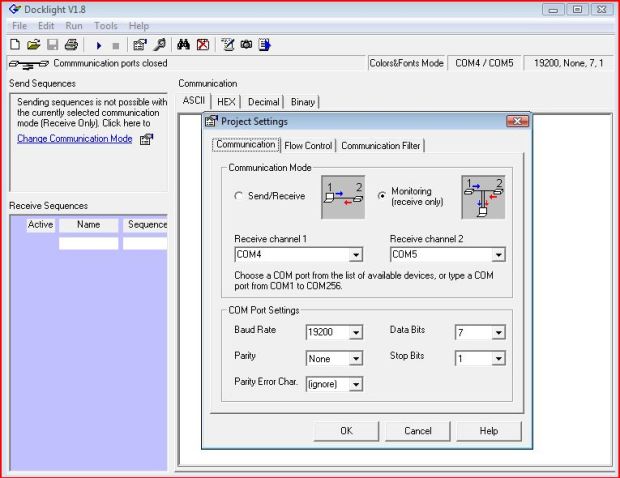Image resolution: width=620 pixels, height=478 pixels.
Task: Stop communication with the square icon
Action: (x=116, y=46)
